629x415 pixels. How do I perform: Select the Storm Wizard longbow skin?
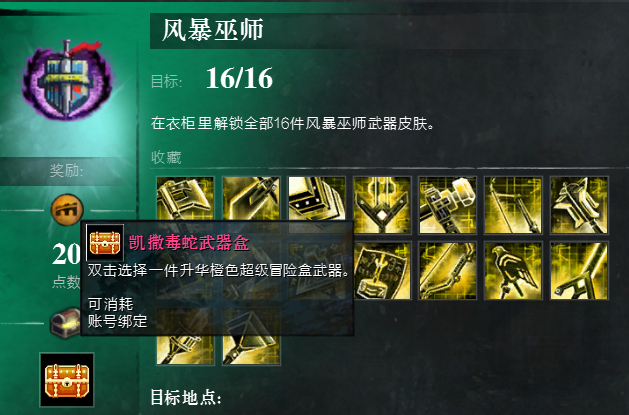click(513, 205)
